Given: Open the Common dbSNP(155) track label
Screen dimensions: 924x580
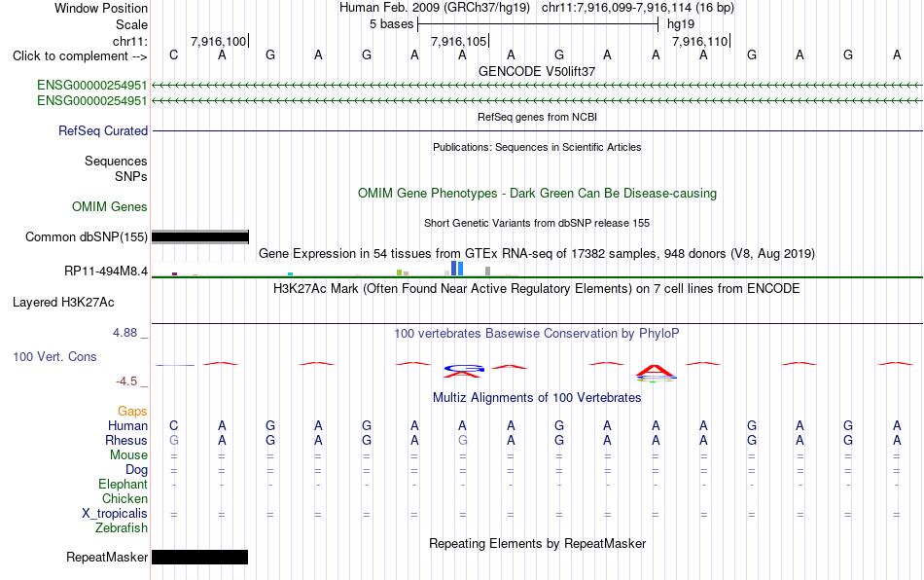Looking at the screenshot, I should click(x=86, y=236).
